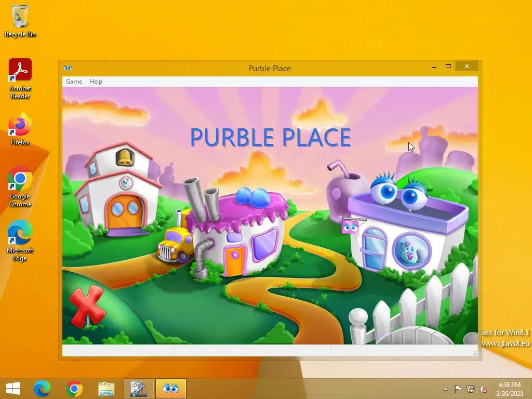Screen dimensions: 532x399
Task: Click the muted volume tray icon
Action: [483, 389]
